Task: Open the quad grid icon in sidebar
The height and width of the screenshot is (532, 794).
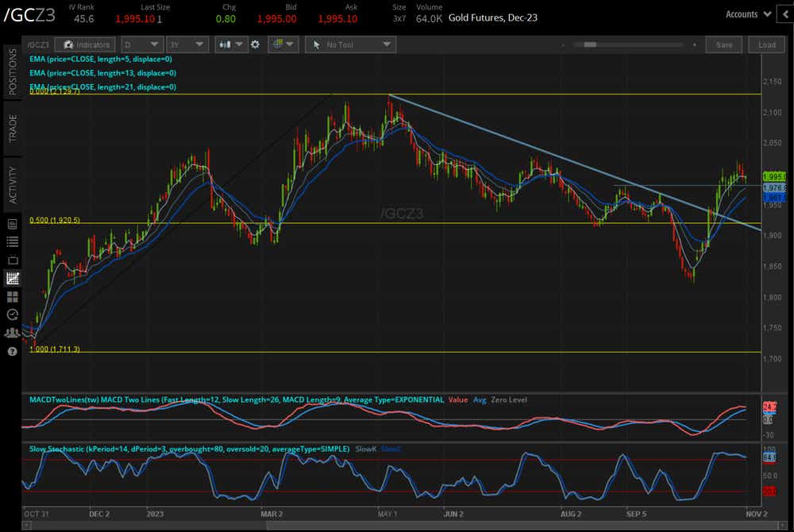Action: [x=12, y=297]
